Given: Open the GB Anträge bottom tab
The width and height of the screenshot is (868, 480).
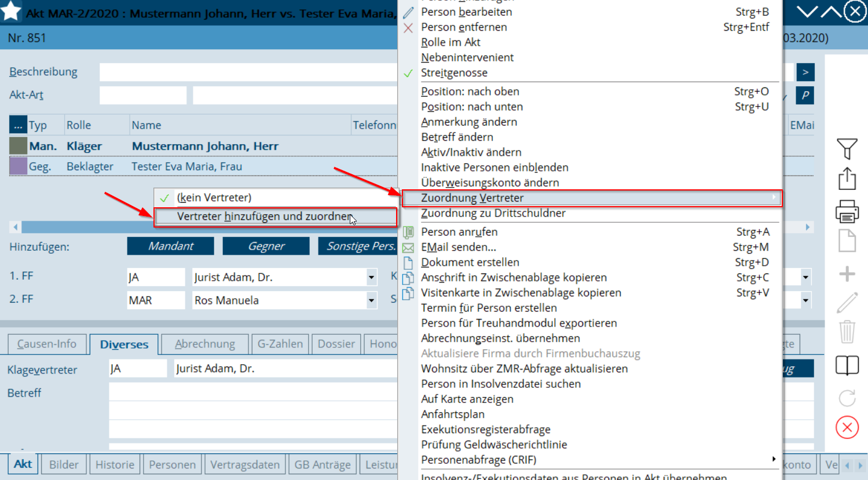Looking at the screenshot, I should (x=323, y=464).
